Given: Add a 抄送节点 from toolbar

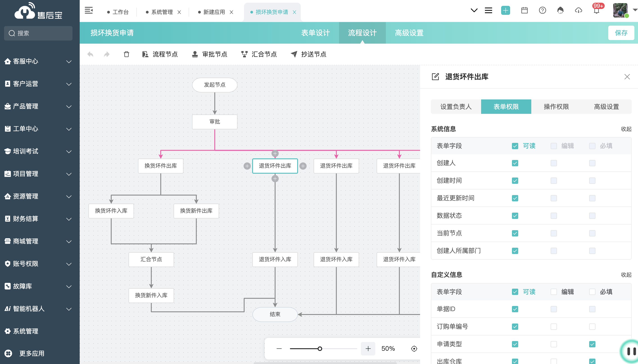Looking at the screenshot, I should (309, 54).
